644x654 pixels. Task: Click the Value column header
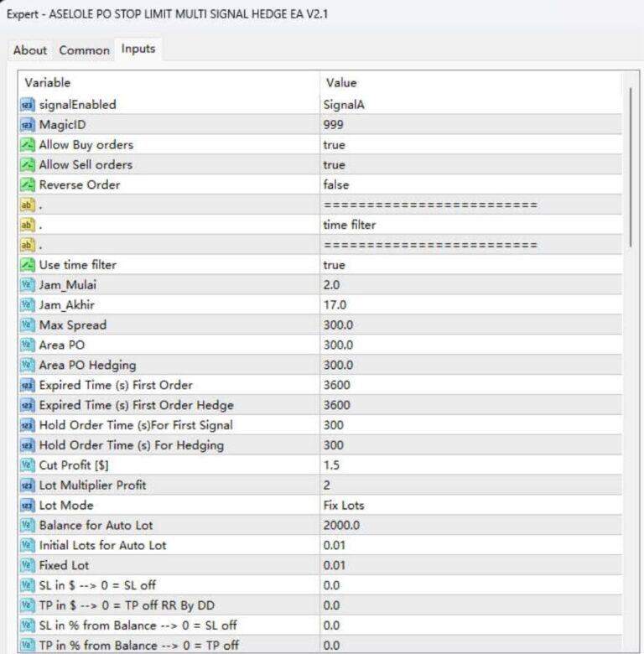tap(470, 83)
